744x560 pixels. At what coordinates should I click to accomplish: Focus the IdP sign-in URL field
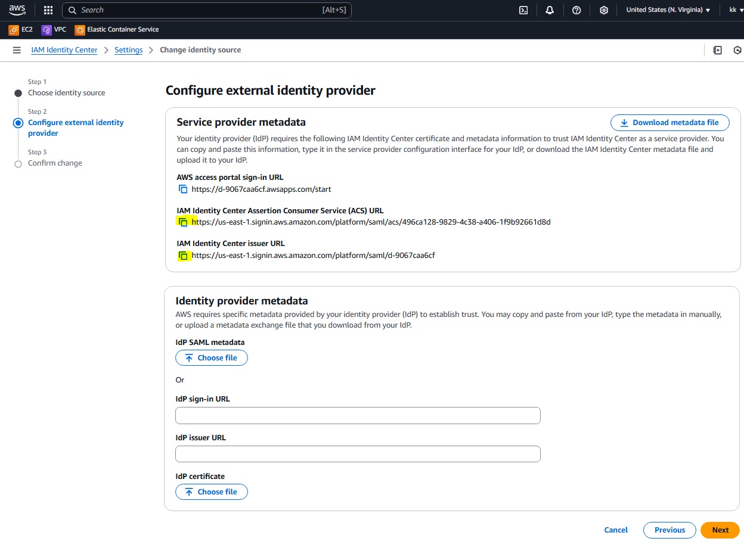pos(358,416)
